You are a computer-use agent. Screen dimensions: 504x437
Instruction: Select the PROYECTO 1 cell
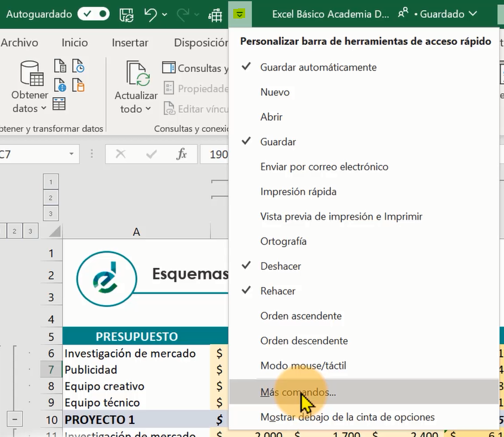[x=136, y=420]
